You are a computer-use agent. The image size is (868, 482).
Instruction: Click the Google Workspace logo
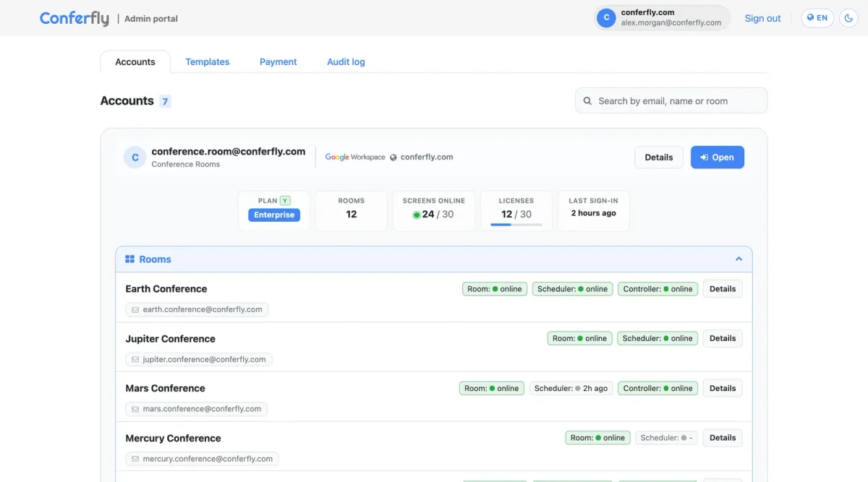(355, 157)
